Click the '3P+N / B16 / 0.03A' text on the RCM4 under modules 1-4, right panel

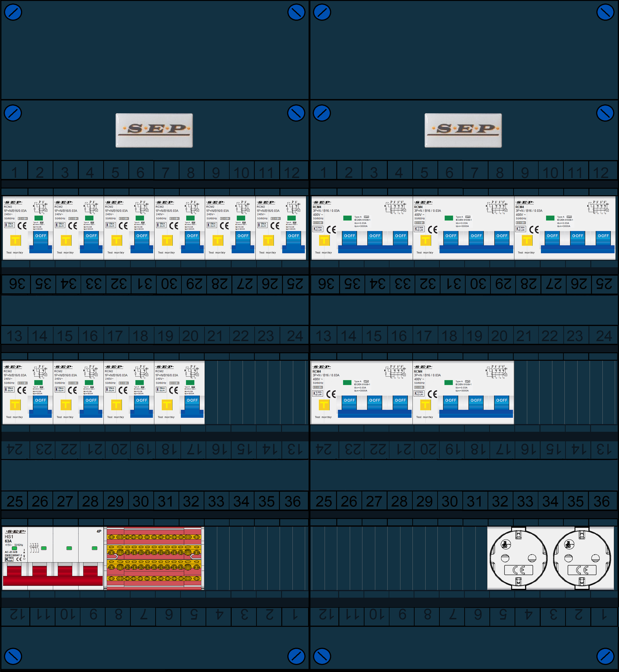(x=326, y=211)
